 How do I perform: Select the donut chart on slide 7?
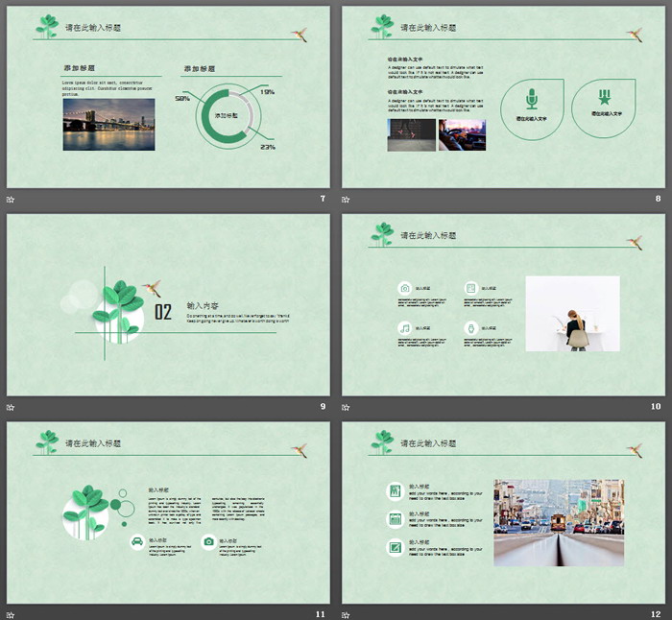228,116
